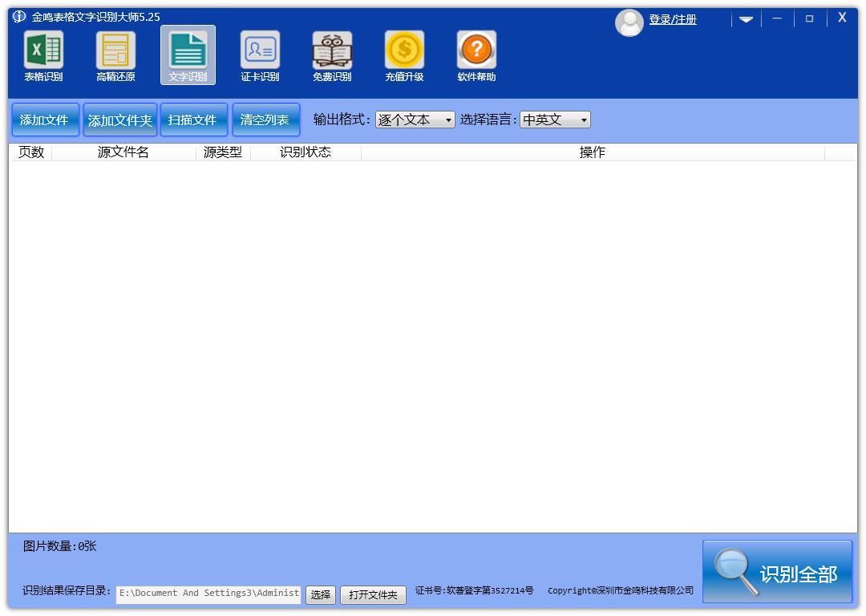Select the 文字识别 (text recognition) icon
The image size is (866, 616).
tap(188, 55)
